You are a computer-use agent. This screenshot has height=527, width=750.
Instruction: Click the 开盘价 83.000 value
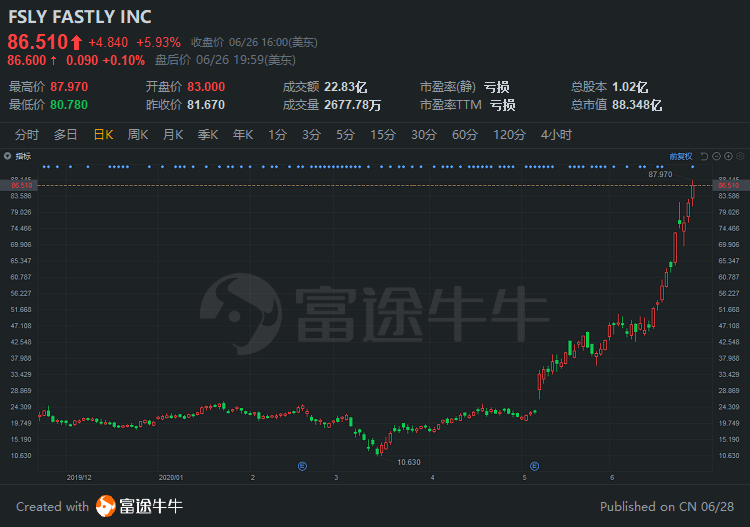(x=206, y=87)
